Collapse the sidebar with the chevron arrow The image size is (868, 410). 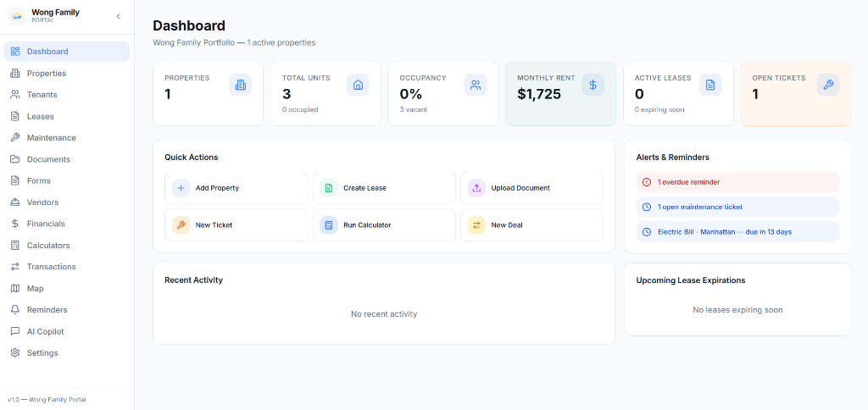coord(118,17)
